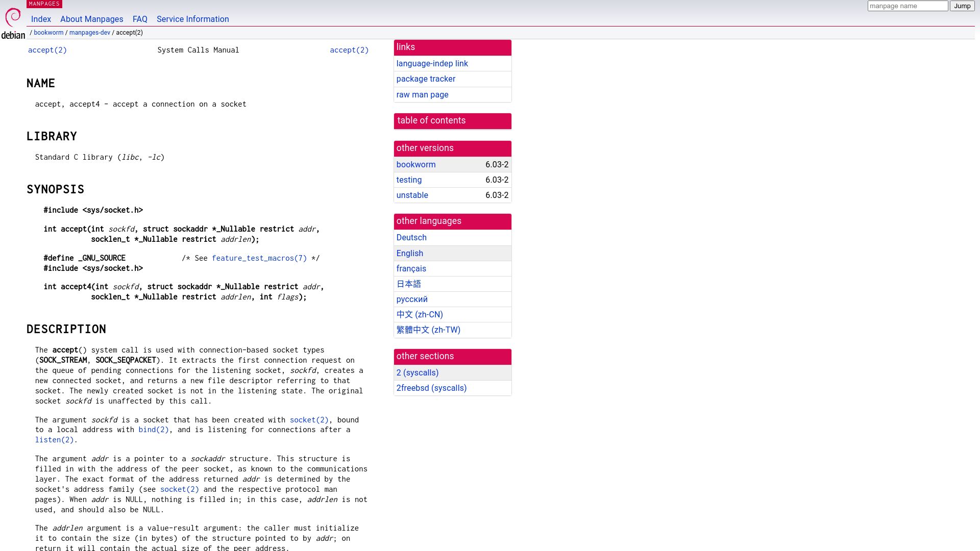The width and height of the screenshot is (980, 551).
Task: Select unstable version link
Action: [x=412, y=195]
